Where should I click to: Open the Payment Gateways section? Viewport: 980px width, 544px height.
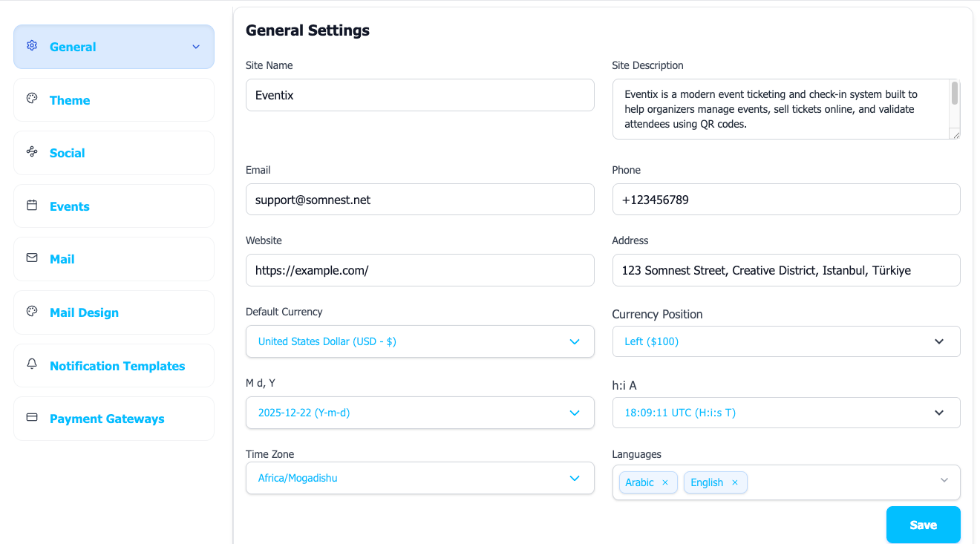coord(107,419)
